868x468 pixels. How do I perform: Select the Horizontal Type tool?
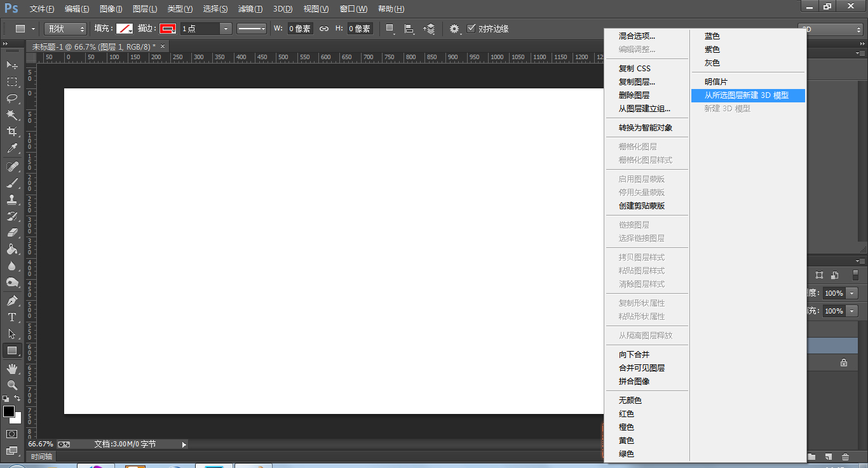(12, 317)
